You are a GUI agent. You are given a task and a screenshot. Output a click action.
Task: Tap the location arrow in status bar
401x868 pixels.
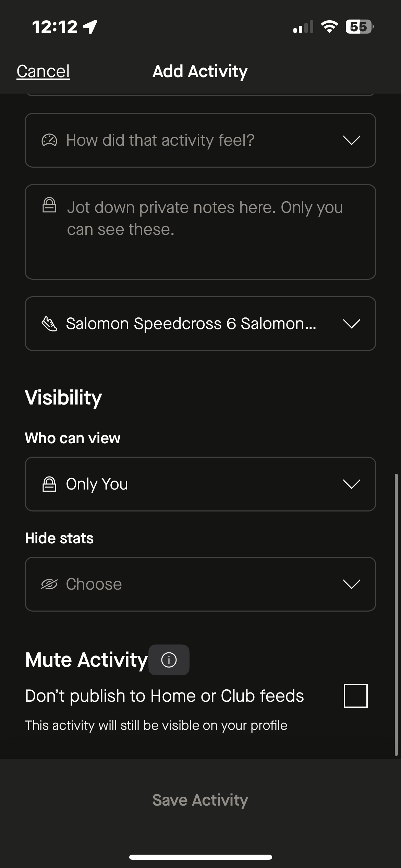tap(90, 27)
